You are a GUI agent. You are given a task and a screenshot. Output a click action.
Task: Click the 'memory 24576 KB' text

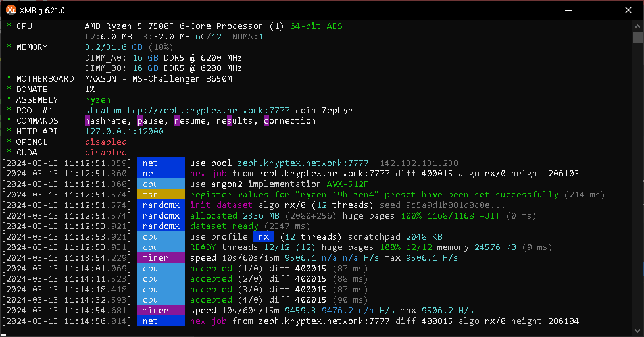point(476,247)
